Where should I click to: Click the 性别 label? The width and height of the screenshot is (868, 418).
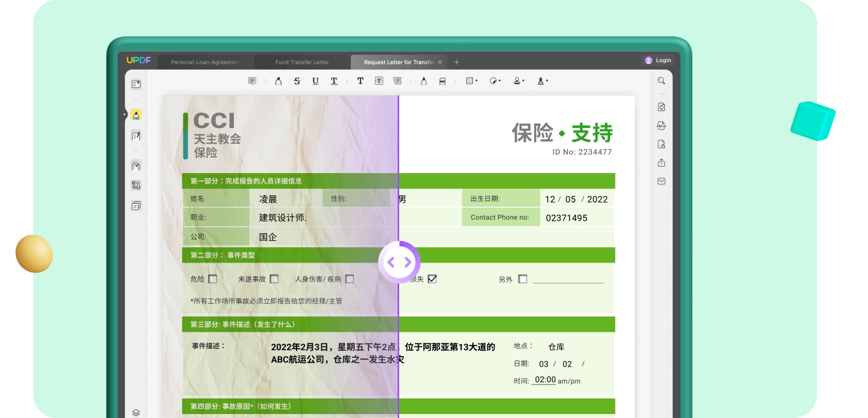[x=338, y=199]
